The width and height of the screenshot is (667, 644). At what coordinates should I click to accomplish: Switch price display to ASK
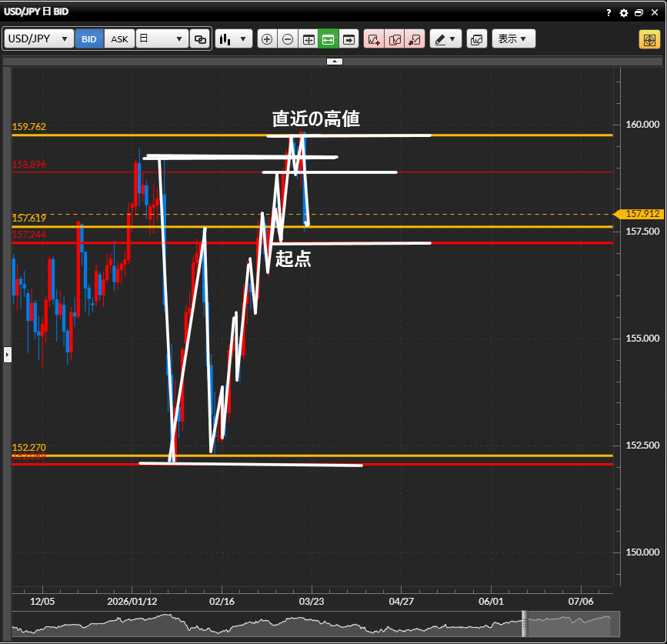(x=119, y=39)
